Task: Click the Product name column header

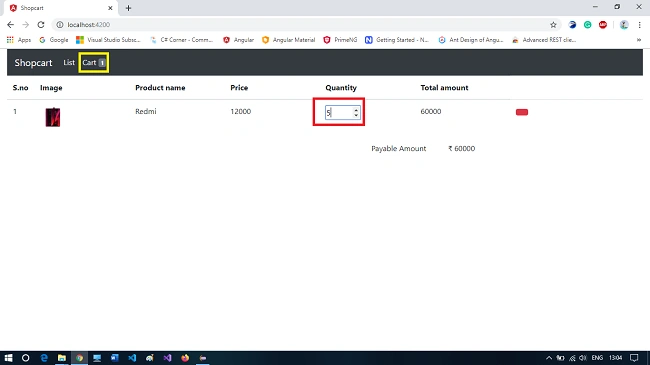Action: point(160,88)
